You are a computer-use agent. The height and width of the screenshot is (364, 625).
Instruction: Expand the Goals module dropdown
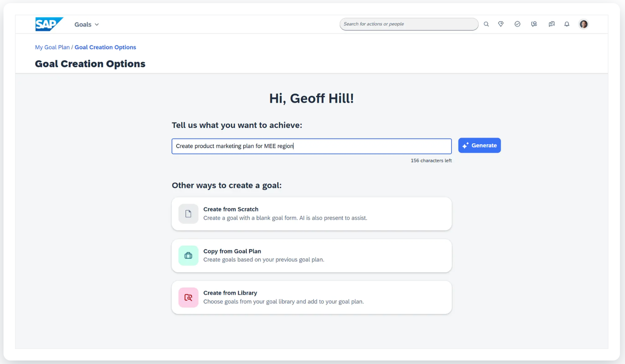86,25
